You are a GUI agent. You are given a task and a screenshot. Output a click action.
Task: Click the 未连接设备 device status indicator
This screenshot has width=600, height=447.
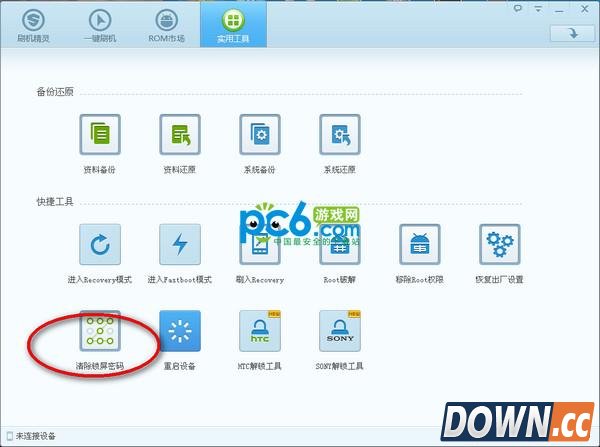tap(30, 436)
